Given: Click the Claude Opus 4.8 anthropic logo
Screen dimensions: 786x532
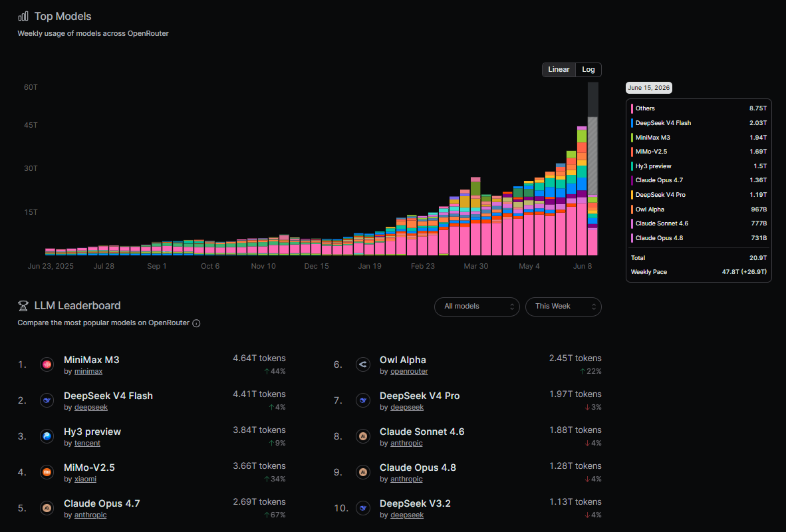Looking at the screenshot, I should [x=363, y=472].
